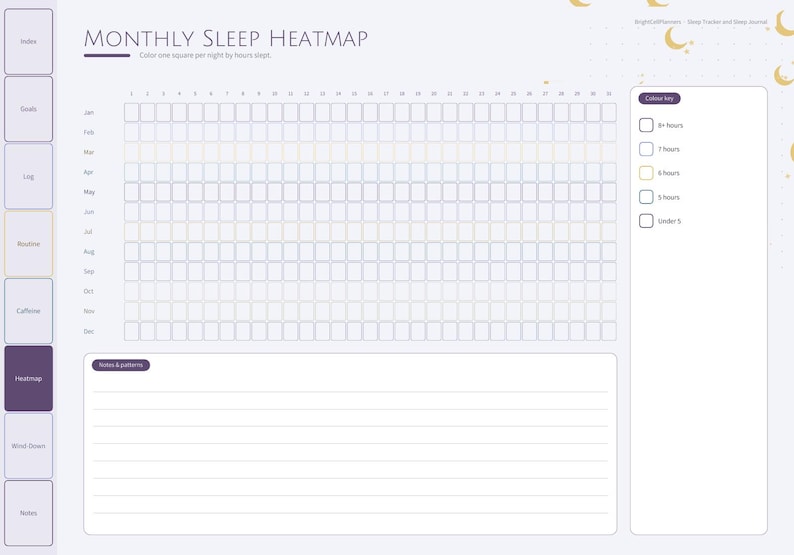Click the Jun row label
The height and width of the screenshot is (555, 794).
(x=89, y=212)
